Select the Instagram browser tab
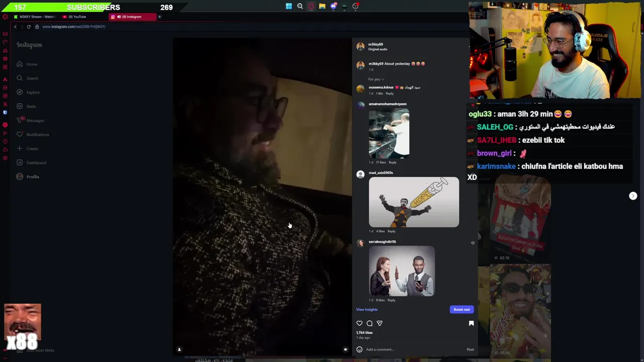This screenshot has width=644, height=362. pyautogui.click(x=132, y=17)
